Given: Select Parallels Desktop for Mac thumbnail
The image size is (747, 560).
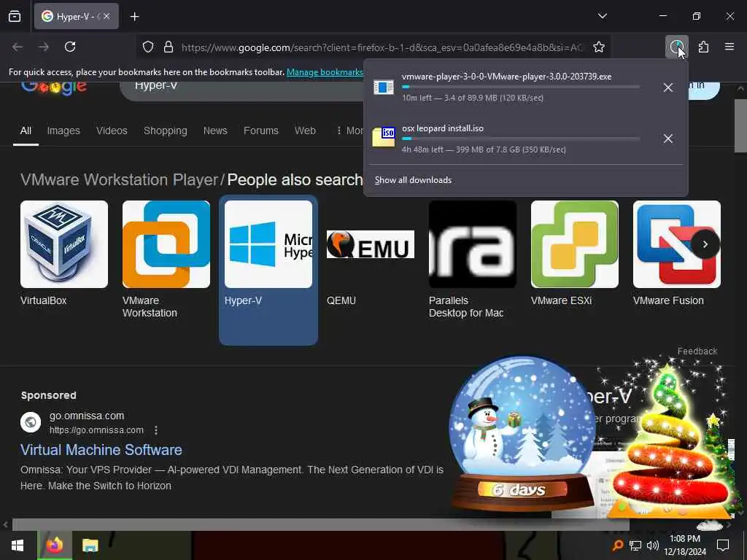Looking at the screenshot, I should point(473,244).
